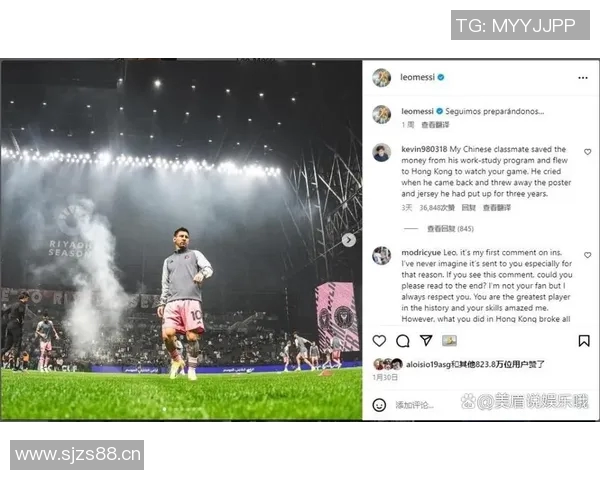The image size is (600, 480).
Task: Translate kevin980318's comment
Action: 496,207
